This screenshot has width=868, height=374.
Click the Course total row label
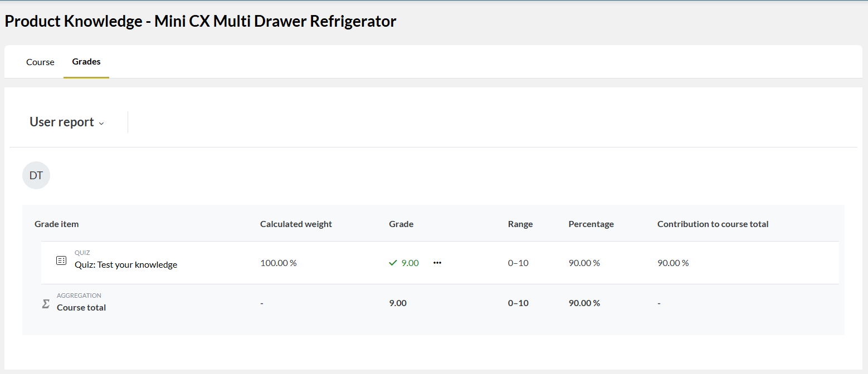click(81, 308)
